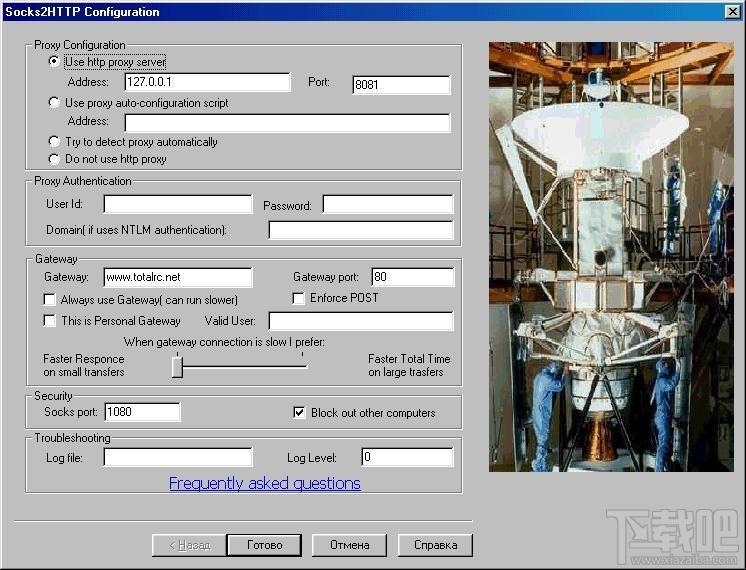
Task: Uncheck Block out other computers
Action: [x=298, y=412]
